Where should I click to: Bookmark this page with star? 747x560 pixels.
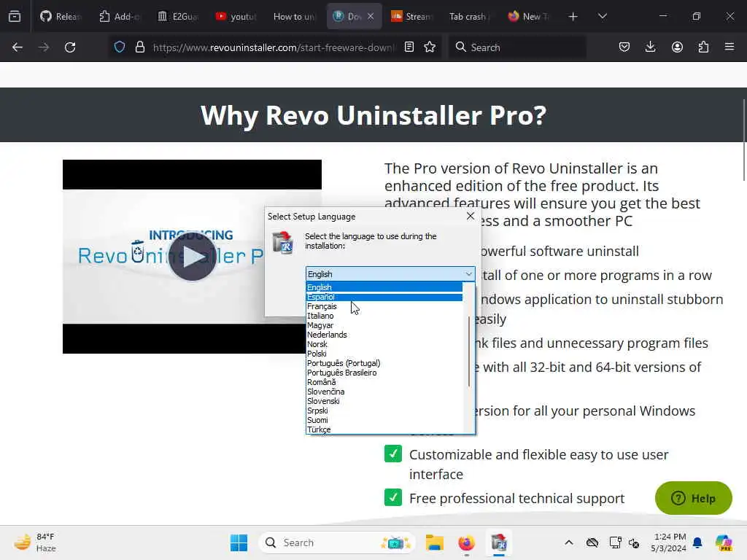(x=430, y=47)
